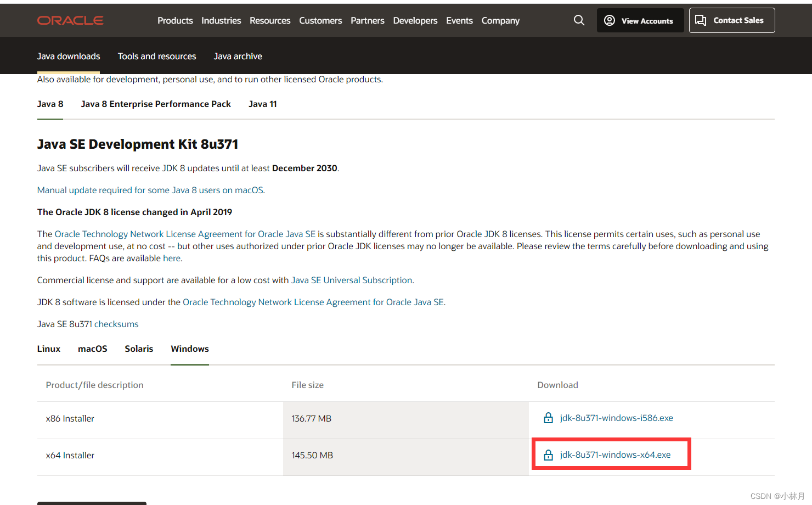
Task: Open the search magnifier icon
Action: [x=579, y=20]
